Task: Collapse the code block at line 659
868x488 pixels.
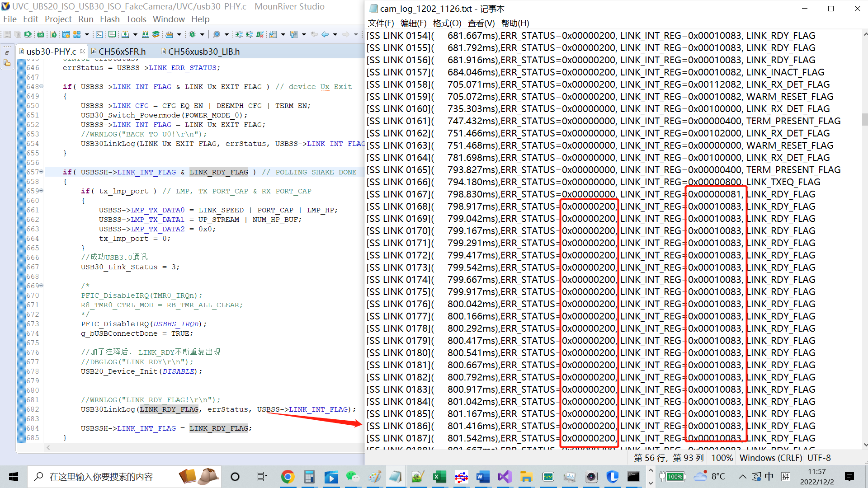Action: (42, 191)
